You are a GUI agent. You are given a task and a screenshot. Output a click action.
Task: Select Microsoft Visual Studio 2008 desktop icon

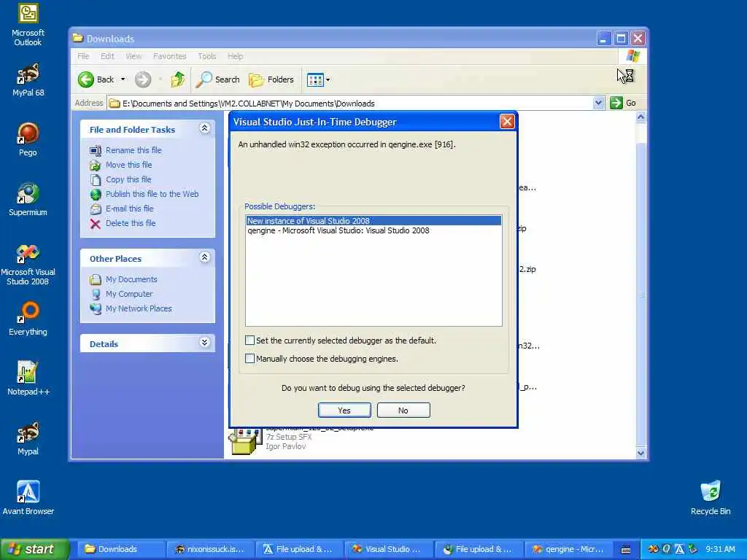tap(28, 265)
